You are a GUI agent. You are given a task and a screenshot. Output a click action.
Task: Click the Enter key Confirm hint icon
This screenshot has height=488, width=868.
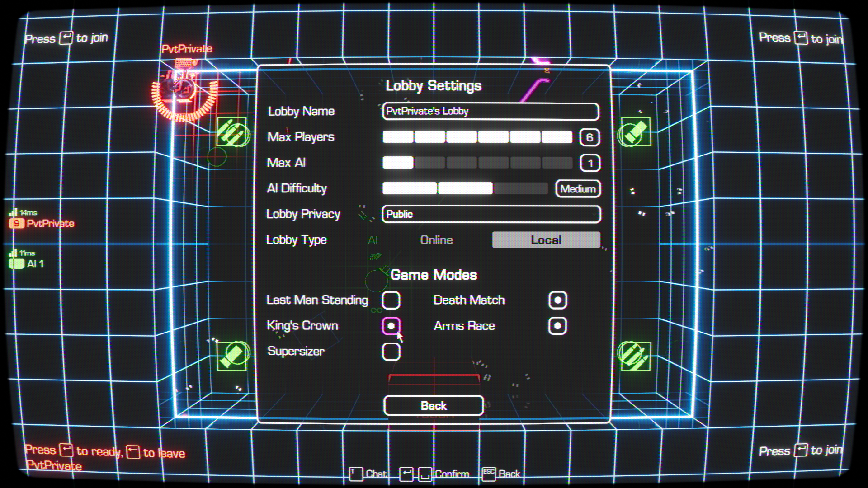point(406,474)
